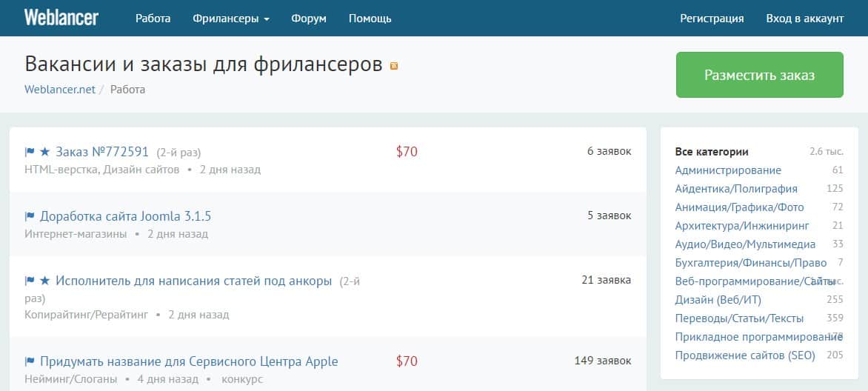Screen dimensions: 868x391
Task: Select the Дизайн (Веб/ИТ) category
Action: pos(718,300)
